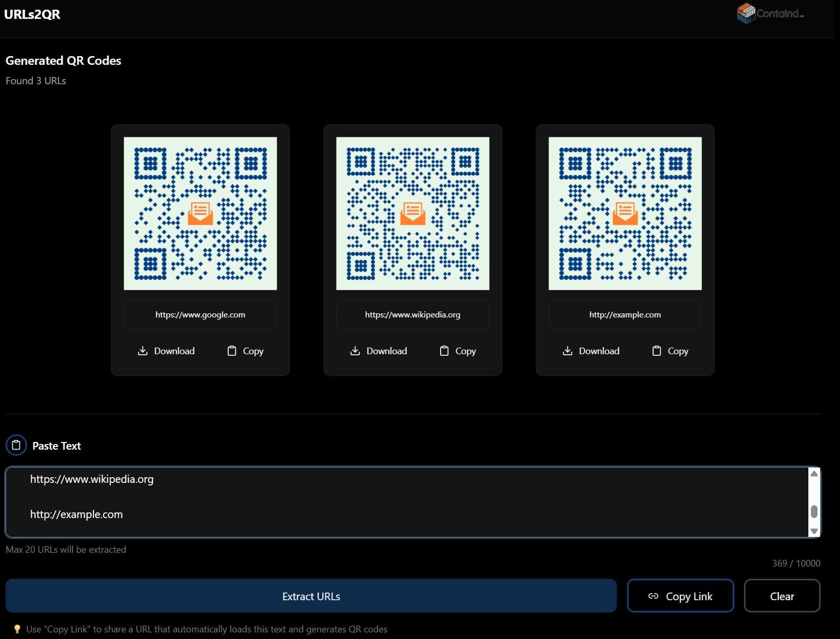Click scroll-down arrow in the text area

pos(814,531)
